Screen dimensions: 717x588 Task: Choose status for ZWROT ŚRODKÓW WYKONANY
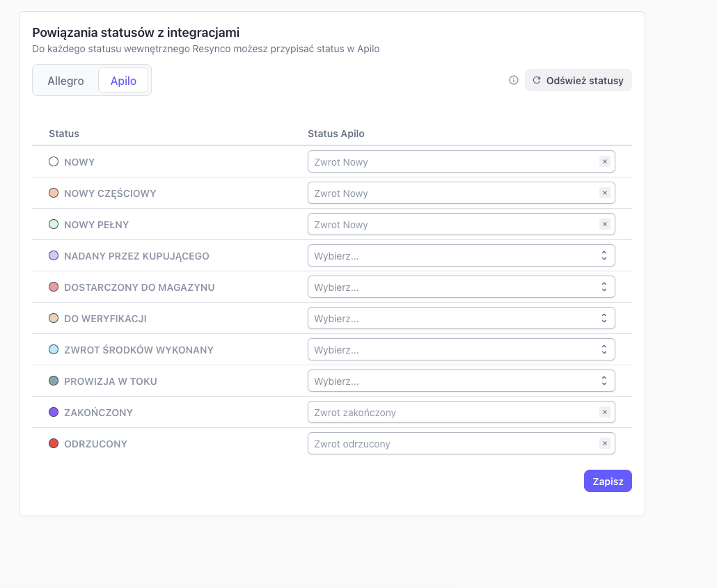[x=462, y=349]
